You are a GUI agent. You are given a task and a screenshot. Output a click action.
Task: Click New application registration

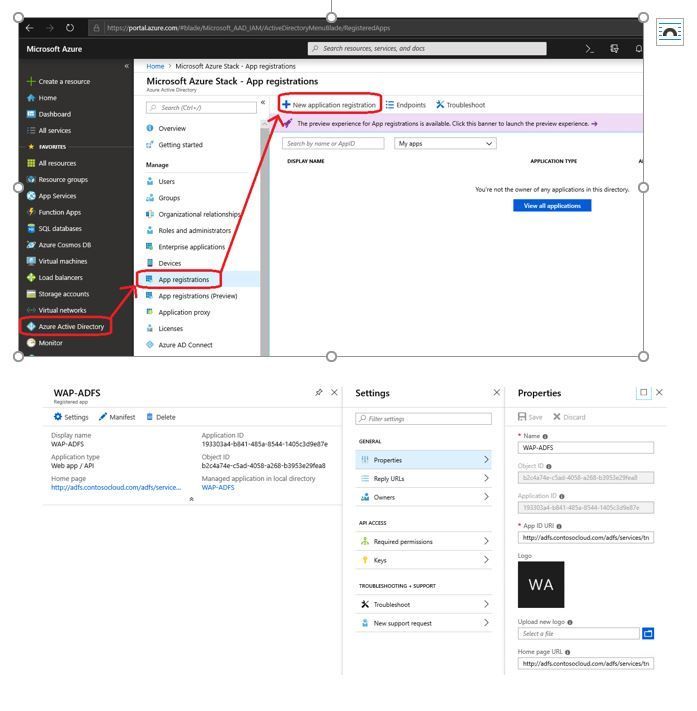click(329, 105)
